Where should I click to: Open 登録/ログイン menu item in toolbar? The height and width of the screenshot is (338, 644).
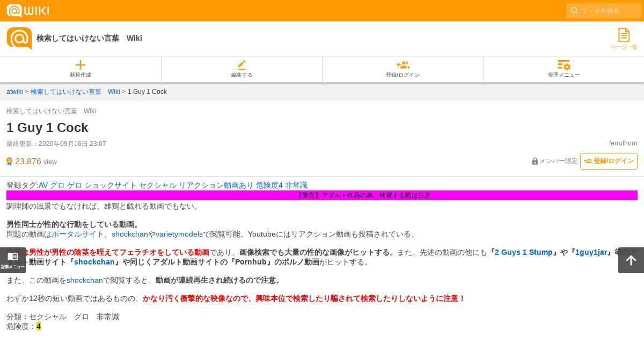[402, 69]
